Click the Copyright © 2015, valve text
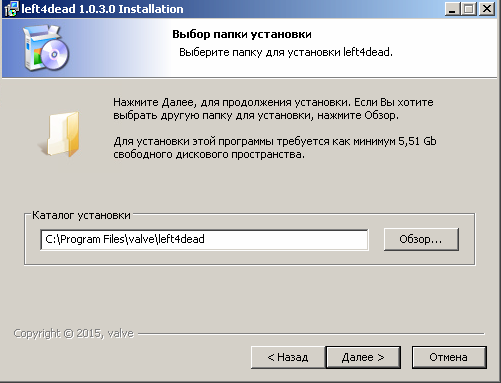Viewport: 501px width, 383px height. [74, 333]
